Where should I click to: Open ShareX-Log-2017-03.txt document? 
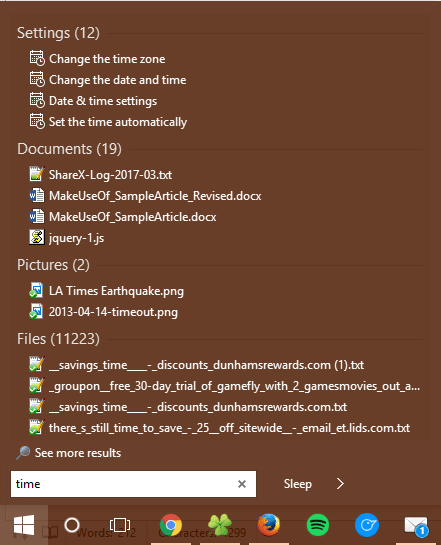pos(110,175)
